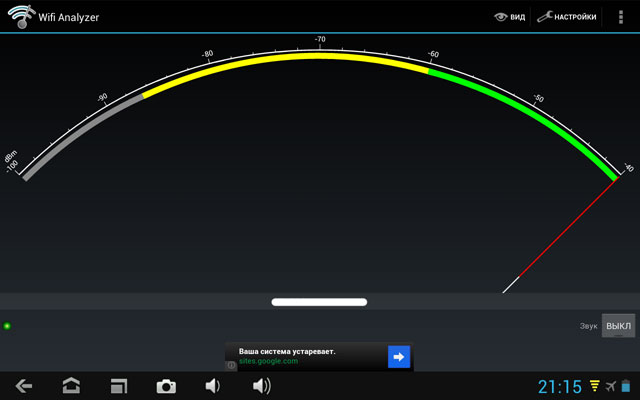Image resolution: width=640 pixels, height=400 pixels.
Task: Tap the battery status icon
Action: [x=626, y=386]
